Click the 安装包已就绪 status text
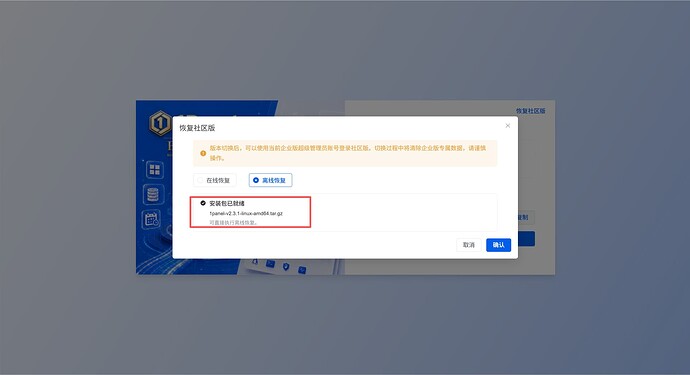Screen dimensions: 690x375 (227, 203)
